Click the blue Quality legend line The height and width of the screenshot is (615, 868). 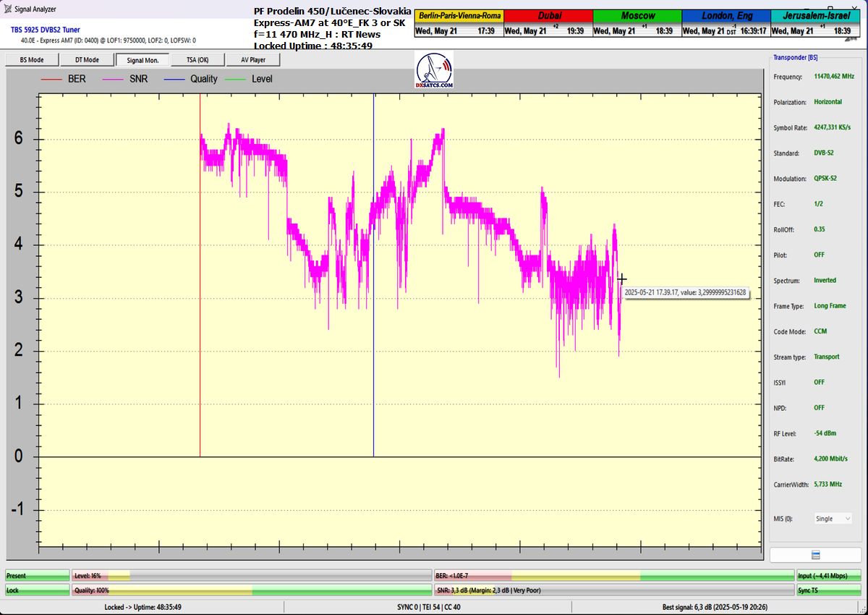(x=174, y=79)
